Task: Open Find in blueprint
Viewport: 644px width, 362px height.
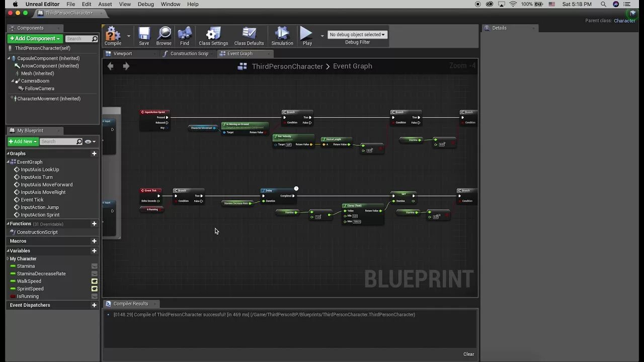Action: pos(185,36)
